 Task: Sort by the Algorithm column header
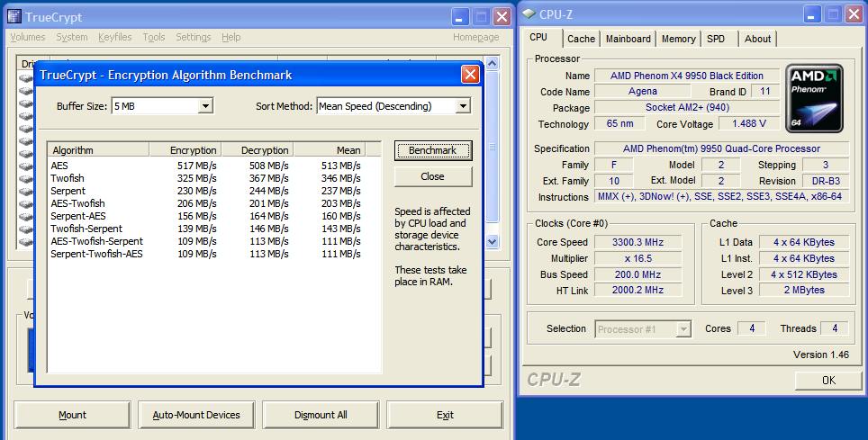point(98,150)
